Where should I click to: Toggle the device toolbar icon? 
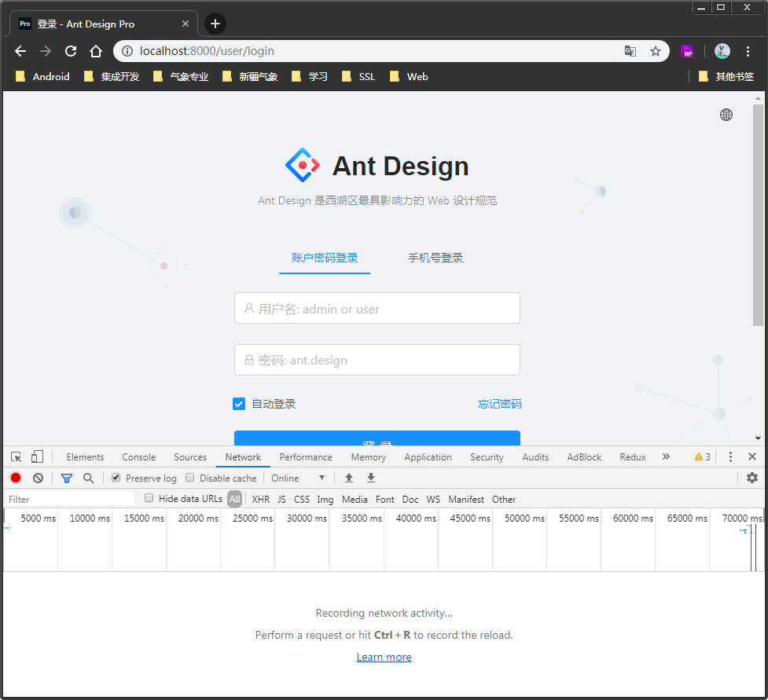point(37,456)
